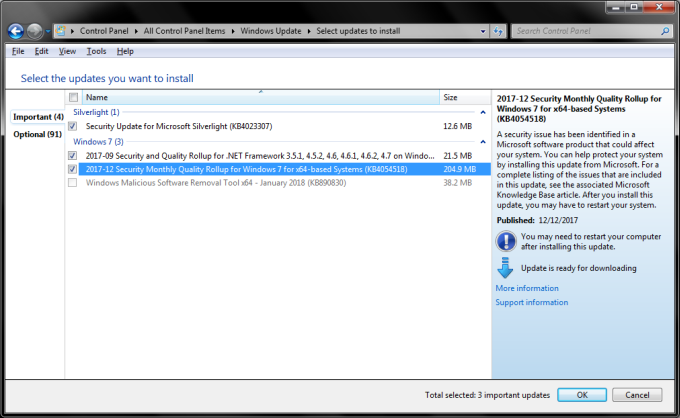This screenshot has height=418, width=680.
Task: Click the Windows 7 (3) group label
Action: (x=98, y=142)
